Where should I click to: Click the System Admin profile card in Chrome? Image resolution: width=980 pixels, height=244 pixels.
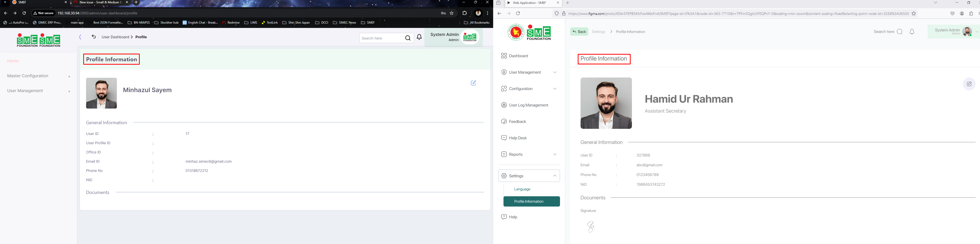click(x=453, y=37)
